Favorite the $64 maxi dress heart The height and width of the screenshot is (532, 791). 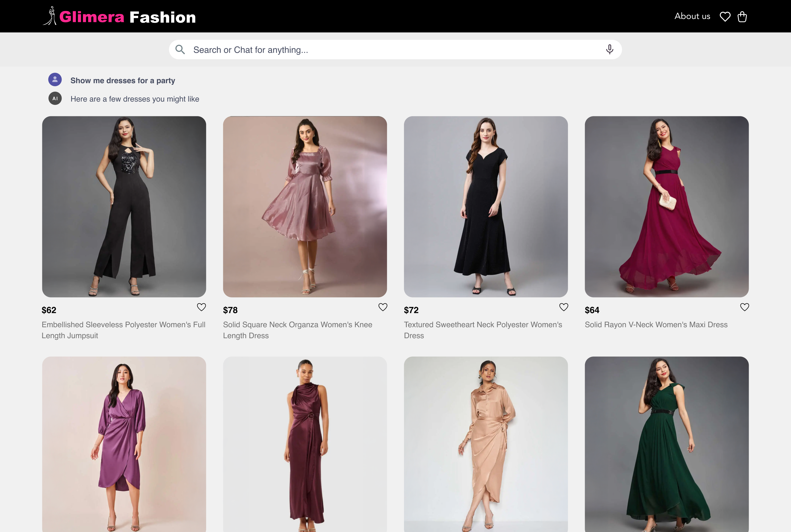pos(745,307)
